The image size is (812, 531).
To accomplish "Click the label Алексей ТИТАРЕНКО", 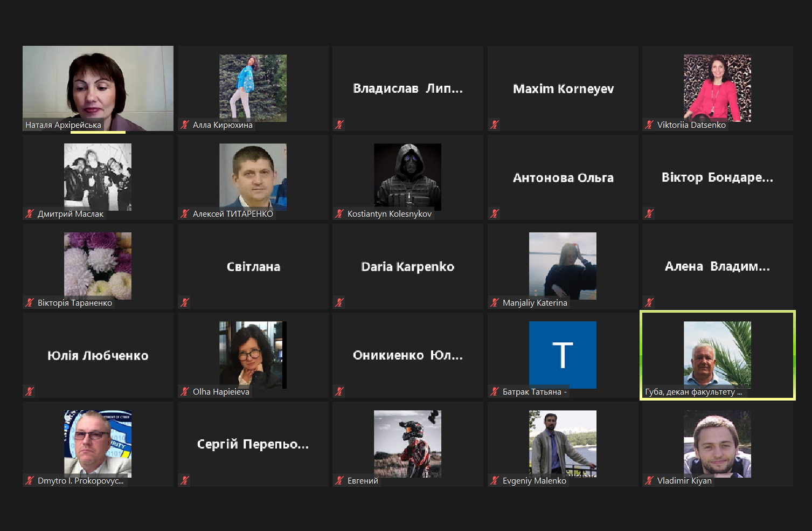I will tap(233, 214).
